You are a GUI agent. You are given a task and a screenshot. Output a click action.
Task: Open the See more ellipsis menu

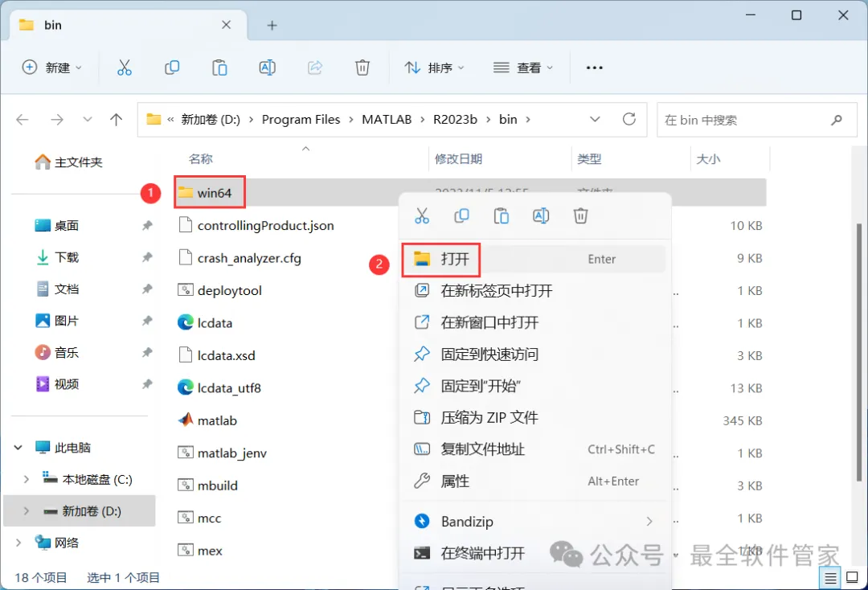[594, 68]
